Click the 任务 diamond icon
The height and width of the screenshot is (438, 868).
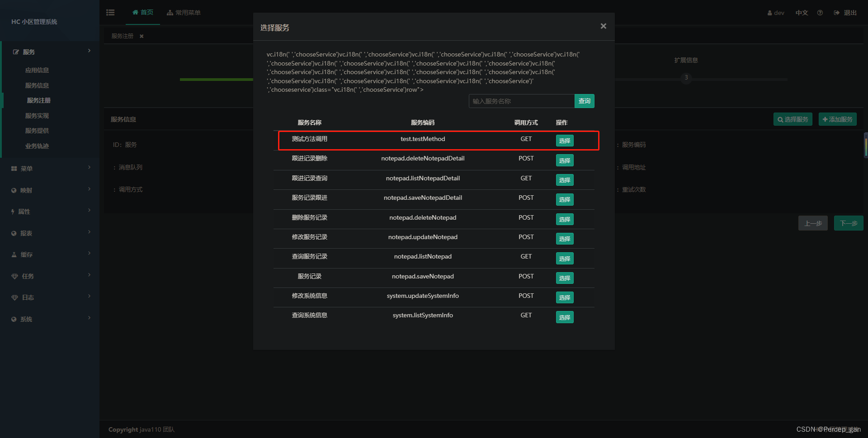14,276
